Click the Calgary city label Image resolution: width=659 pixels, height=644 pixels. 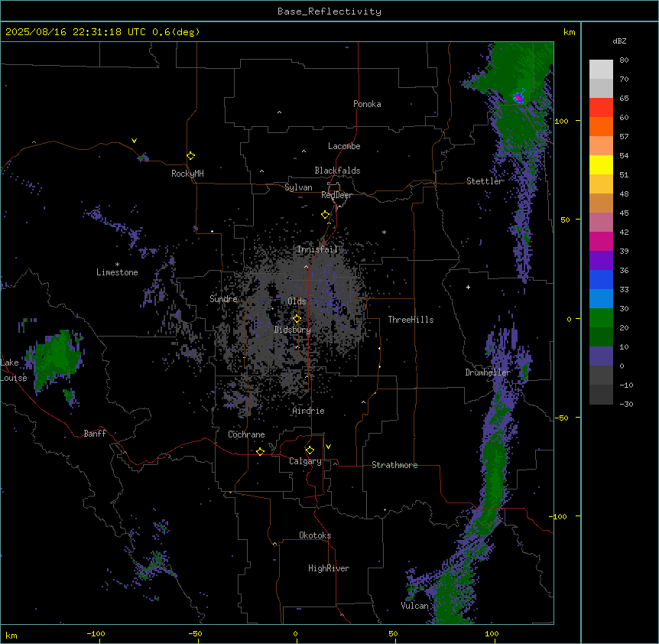[305, 461]
